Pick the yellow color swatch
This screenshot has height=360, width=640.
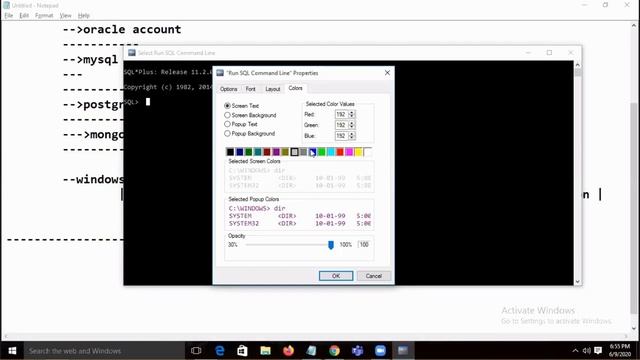tap(358, 152)
